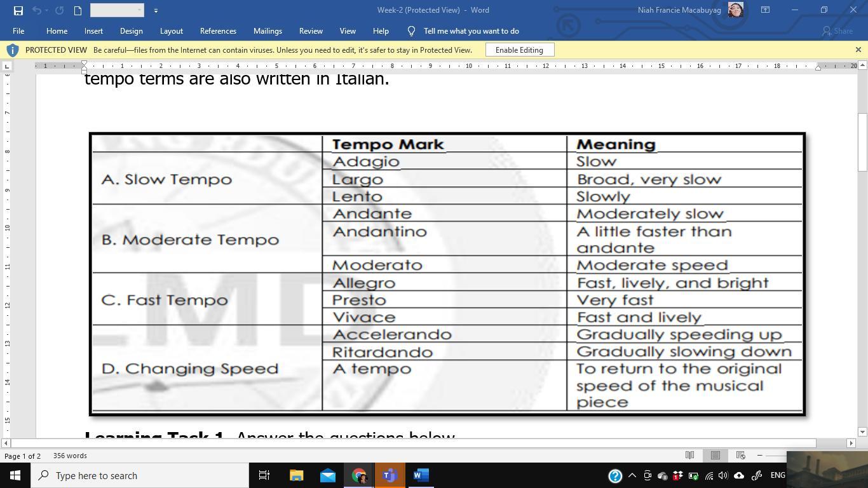
Task: Open OneDrive from the system tray
Action: tap(739, 475)
